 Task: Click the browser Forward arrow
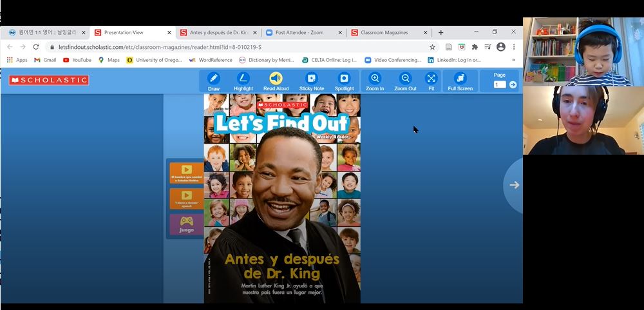[23, 47]
